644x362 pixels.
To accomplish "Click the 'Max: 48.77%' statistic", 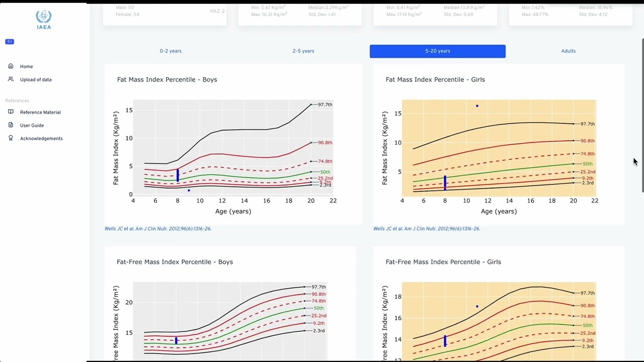I will (535, 15).
